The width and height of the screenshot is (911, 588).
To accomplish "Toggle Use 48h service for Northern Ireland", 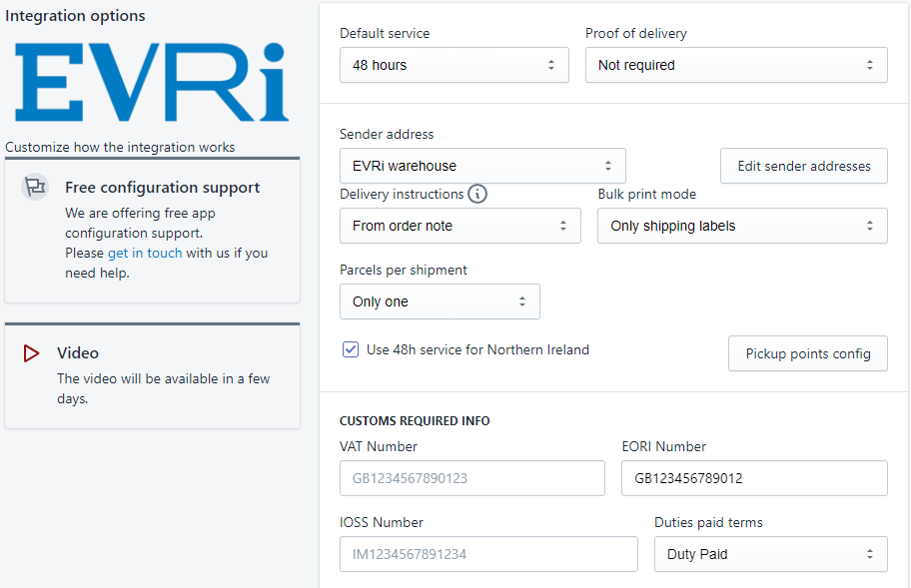I will [351, 349].
